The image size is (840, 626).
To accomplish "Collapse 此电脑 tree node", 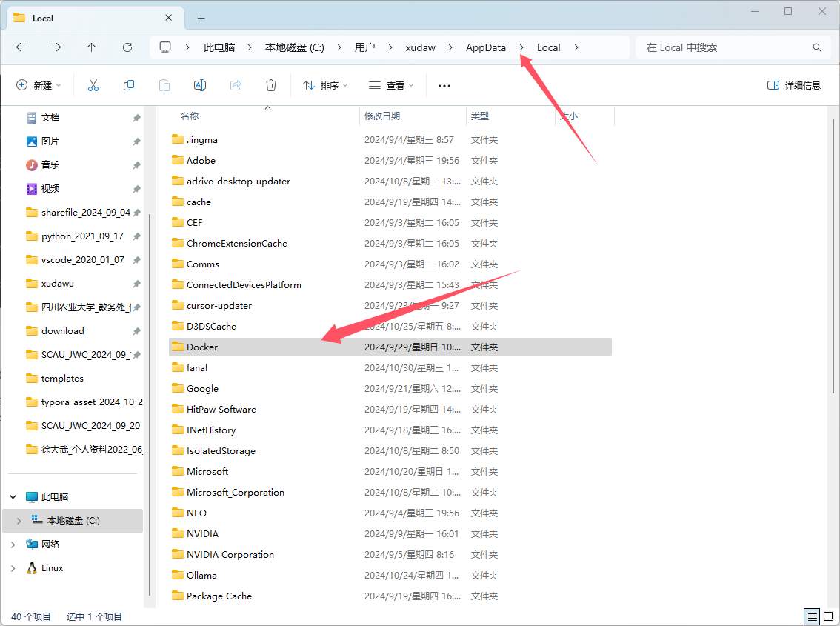I will pyautogui.click(x=13, y=497).
